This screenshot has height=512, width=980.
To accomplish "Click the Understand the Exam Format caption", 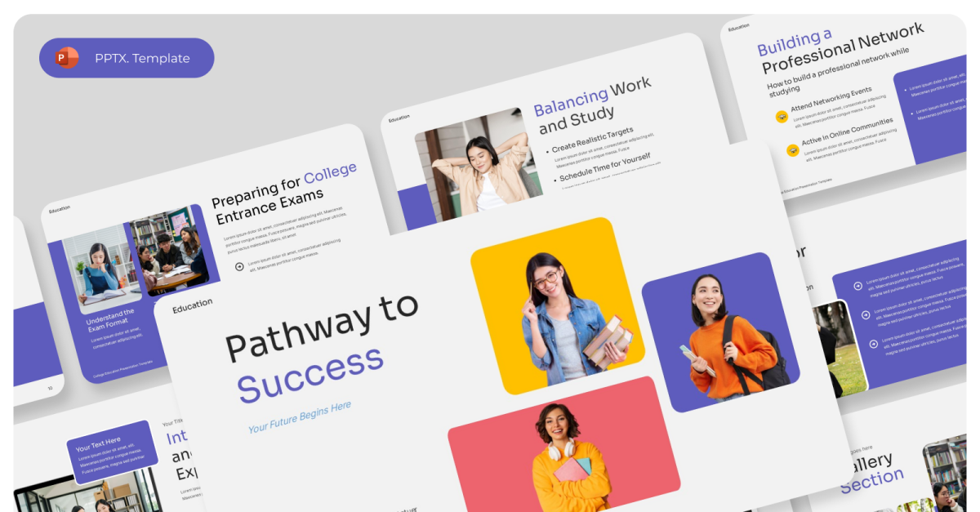I will click(x=110, y=317).
